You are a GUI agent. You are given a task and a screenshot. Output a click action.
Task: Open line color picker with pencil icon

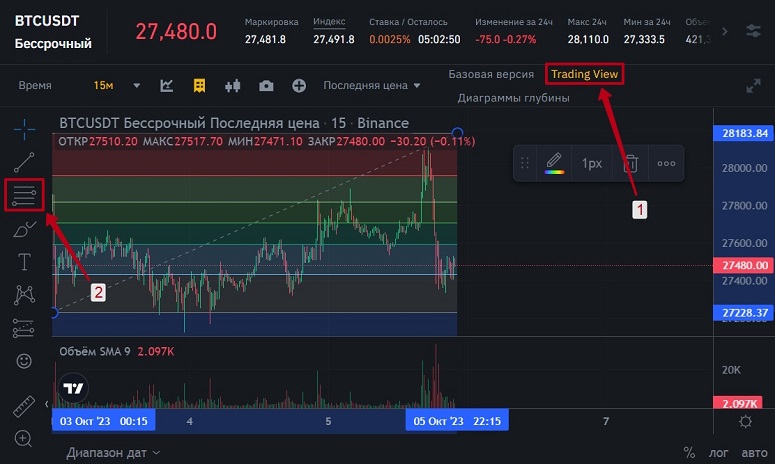[554, 163]
